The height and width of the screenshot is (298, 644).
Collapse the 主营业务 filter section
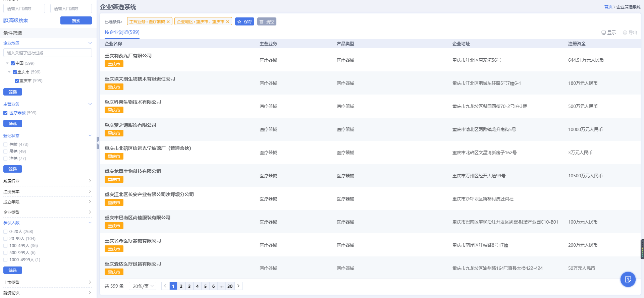(x=90, y=104)
